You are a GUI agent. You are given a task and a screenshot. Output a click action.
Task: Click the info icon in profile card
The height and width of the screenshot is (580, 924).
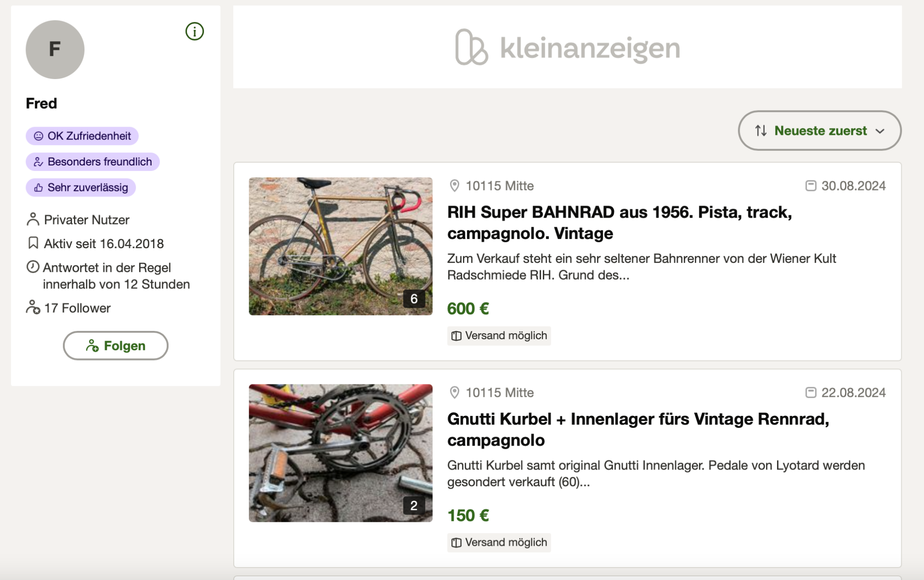(195, 31)
